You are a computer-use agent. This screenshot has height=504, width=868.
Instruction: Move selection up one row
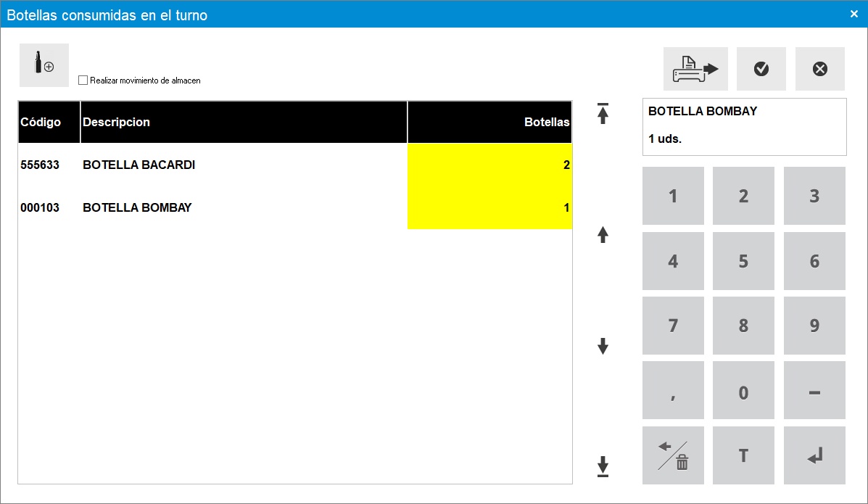[x=603, y=235]
